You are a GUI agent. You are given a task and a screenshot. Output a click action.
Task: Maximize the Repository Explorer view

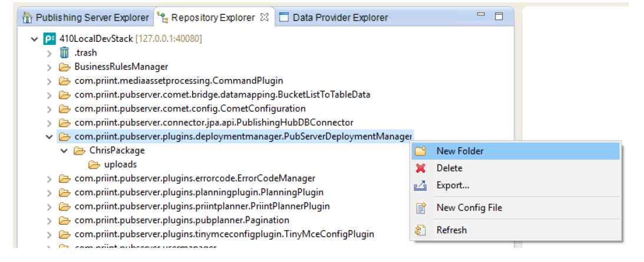(x=499, y=17)
